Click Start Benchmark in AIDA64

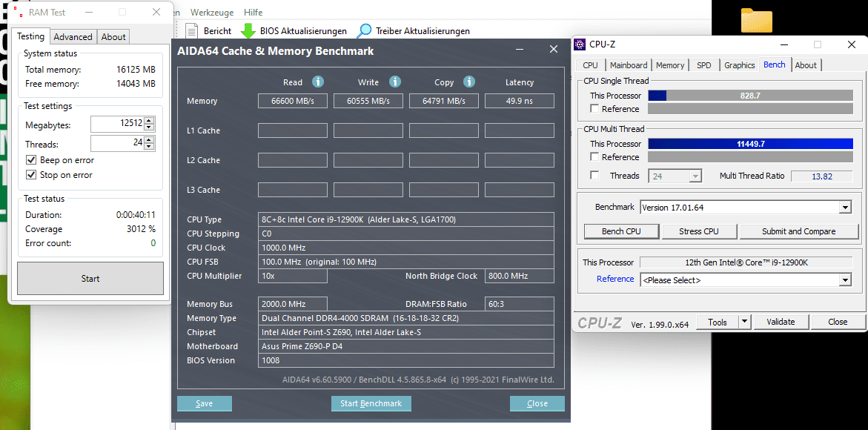click(371, 403)
